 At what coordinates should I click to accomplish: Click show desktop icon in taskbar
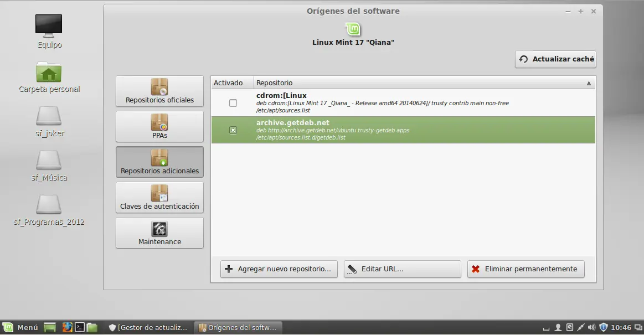(x=50, y=327)
